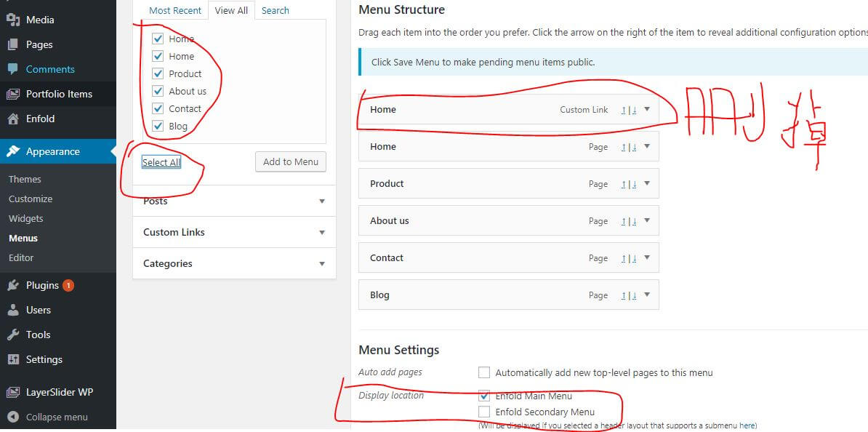Open Users via its person icon
The width and height of the screenshot is (868, 432).
click(x=13, y=310)
